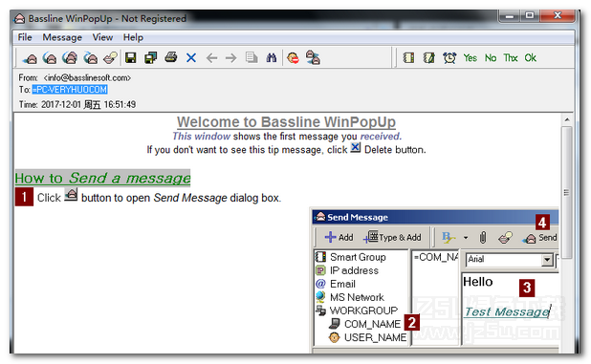Send quick reply Yes
The width and height of the screenshot is (591, 364).
470,58
